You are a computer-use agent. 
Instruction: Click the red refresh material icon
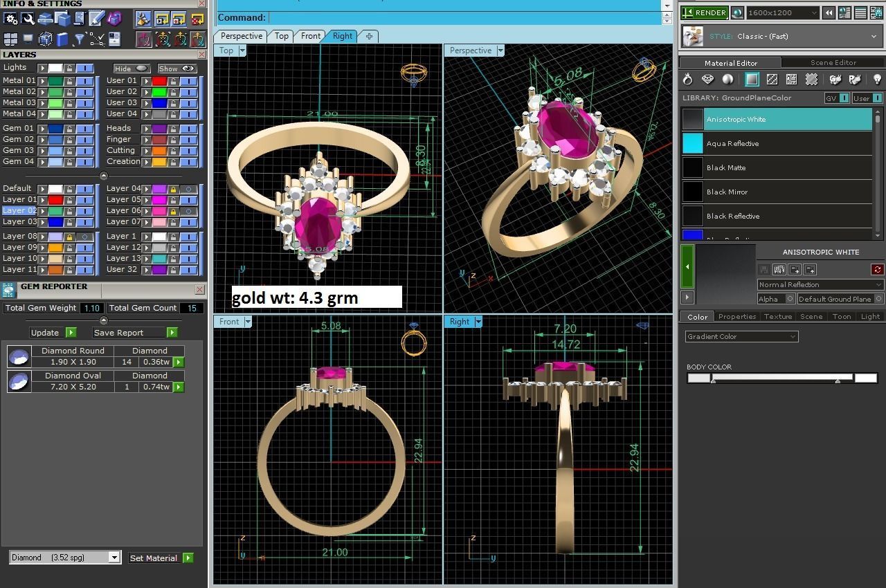click(x=878, y=269)
